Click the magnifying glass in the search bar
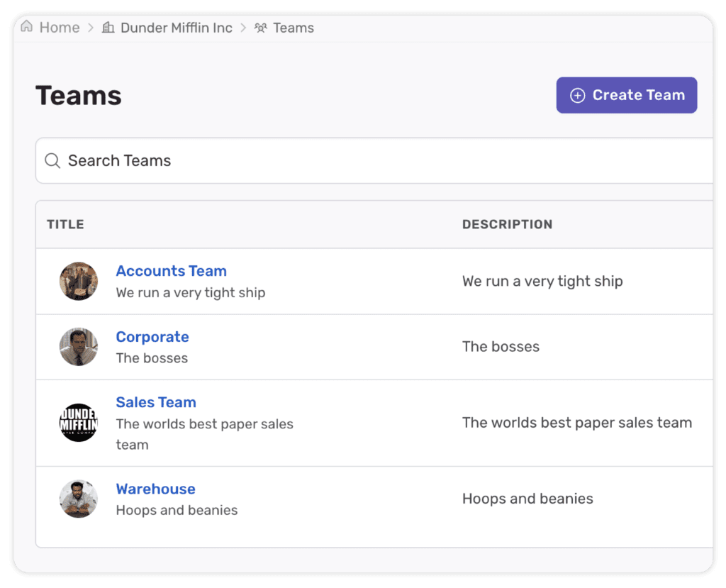Image resolution: width=726 pixels, height=588 pixels. click(x=52, y=160)
